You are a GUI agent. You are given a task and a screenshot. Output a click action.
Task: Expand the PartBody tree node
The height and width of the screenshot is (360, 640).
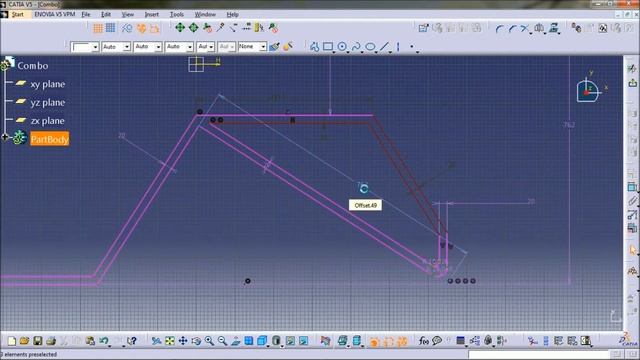(x=5, y=138)
